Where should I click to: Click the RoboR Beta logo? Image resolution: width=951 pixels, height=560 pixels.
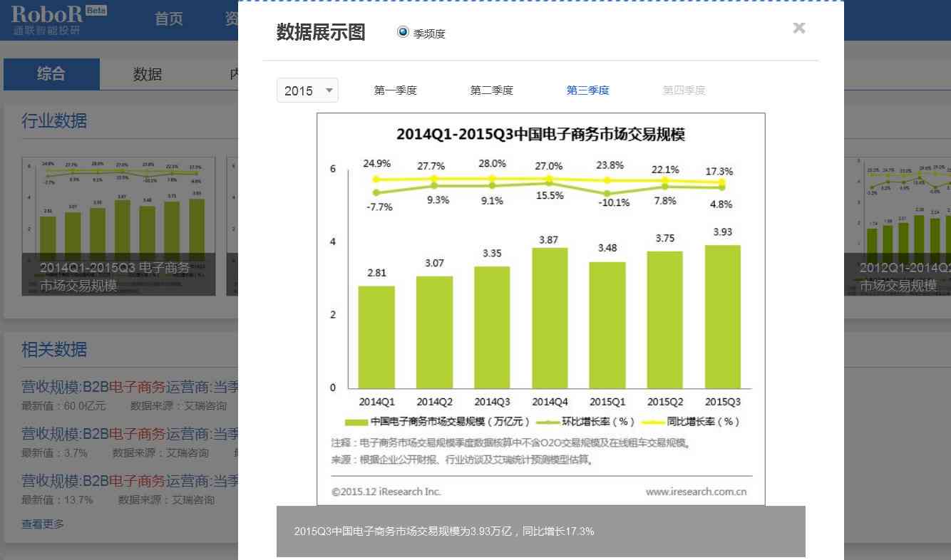click(59, 19)
